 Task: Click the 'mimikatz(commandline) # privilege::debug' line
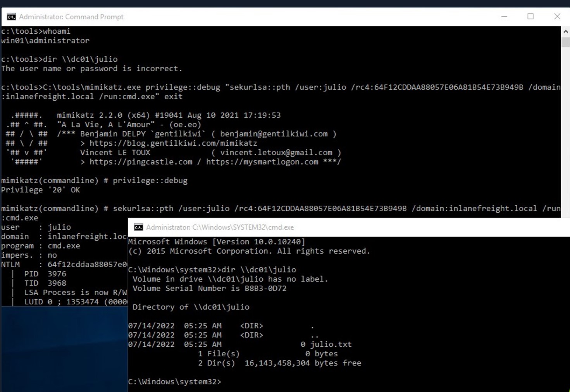[x=94, y=181]
